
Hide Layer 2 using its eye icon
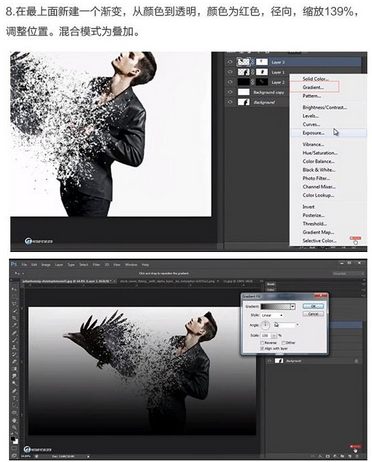230,82
